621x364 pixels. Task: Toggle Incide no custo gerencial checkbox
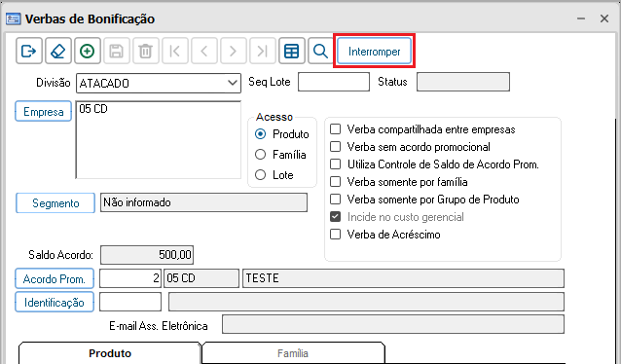point(336,217)
